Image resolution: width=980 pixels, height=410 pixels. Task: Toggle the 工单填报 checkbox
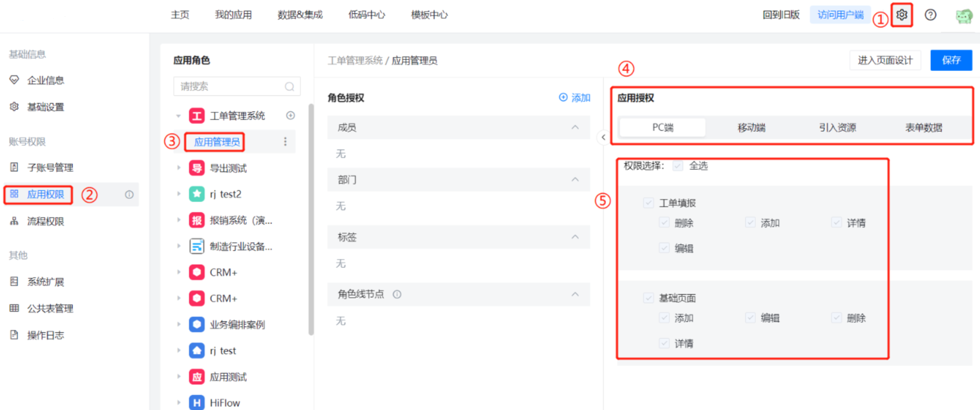point(649,203)
